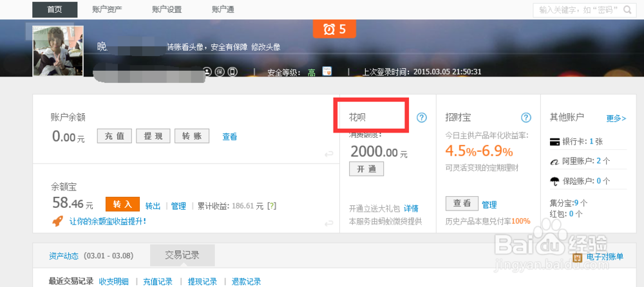Click the 查看 link beside account balance buttons
Image resolution: width=644 pixels, height=287 pixels.
pos(230,136)
